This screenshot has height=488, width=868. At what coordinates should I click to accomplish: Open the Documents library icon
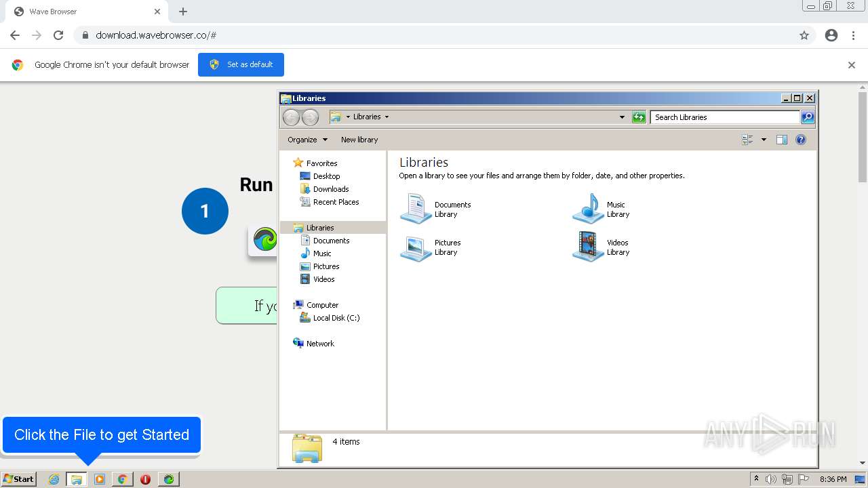(x=416, y=209)
